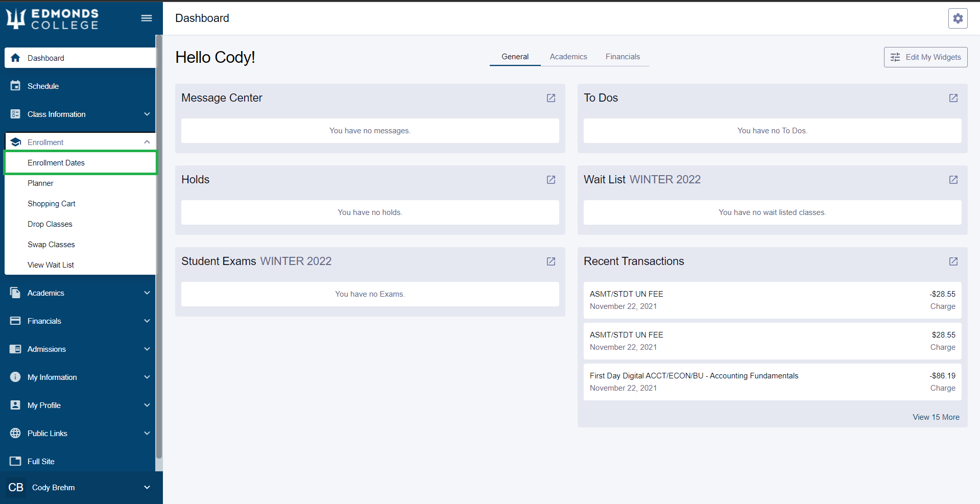Open Schedule label in sidebar
This screenshot has width=980, height=504.
43,86
